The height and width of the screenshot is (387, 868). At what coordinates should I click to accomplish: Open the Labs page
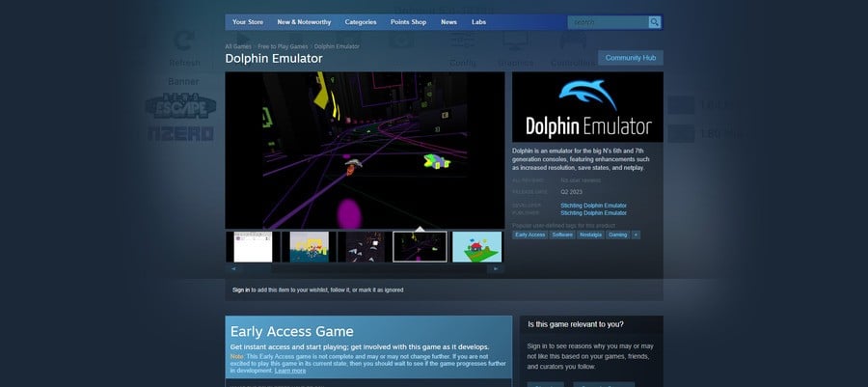pyautogui.click(x=478, y=22)
